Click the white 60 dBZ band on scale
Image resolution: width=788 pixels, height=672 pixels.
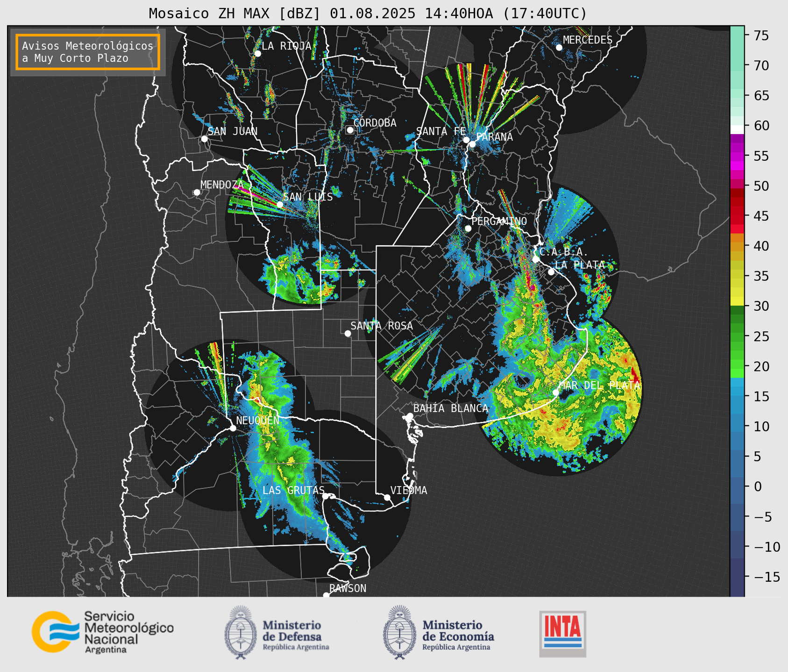737,129
